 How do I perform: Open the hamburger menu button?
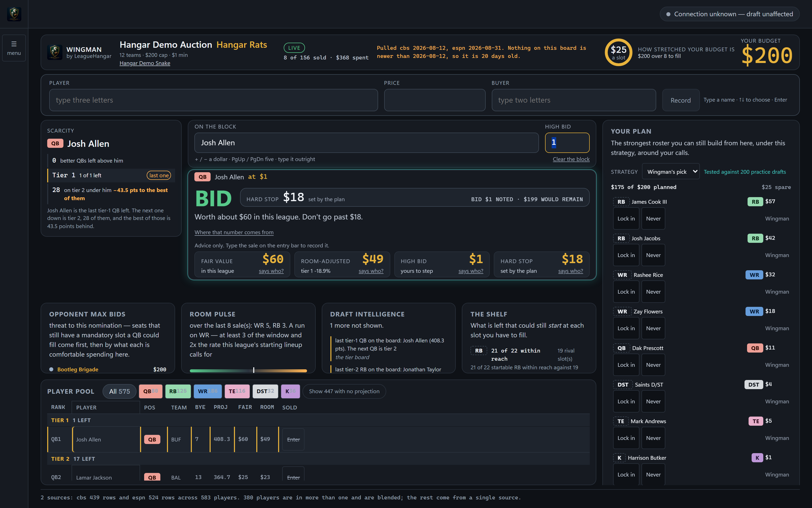click(x=14, y=48)
